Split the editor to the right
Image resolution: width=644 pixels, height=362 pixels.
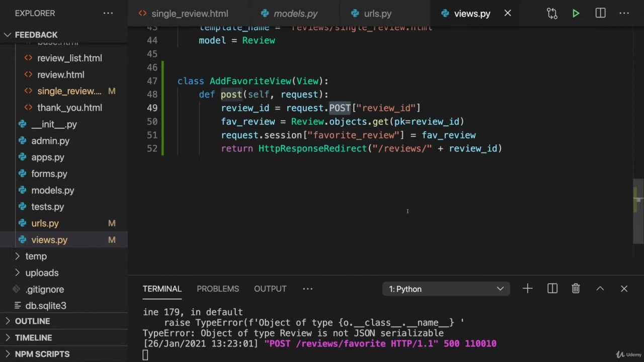click(x=600, y=14)
